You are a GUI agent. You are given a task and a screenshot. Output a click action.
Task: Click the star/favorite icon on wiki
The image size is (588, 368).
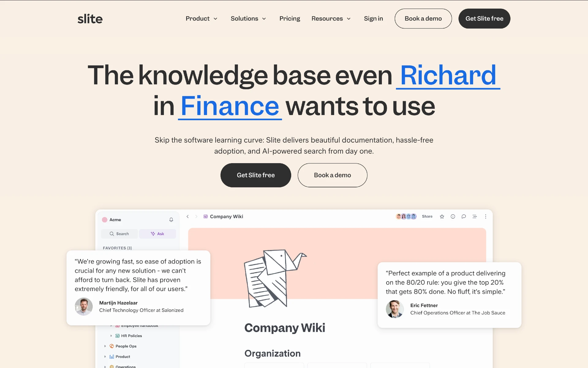tap(442, 217)
